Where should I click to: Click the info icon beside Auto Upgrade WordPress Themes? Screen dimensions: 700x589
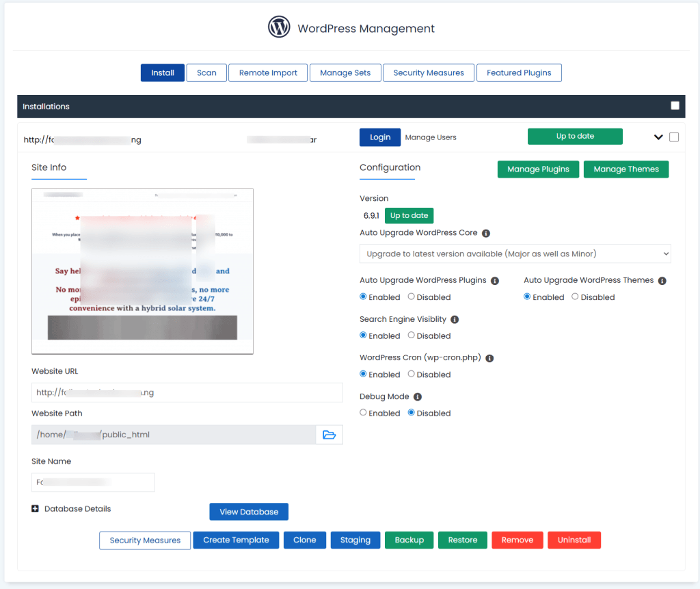click(660, 280)
